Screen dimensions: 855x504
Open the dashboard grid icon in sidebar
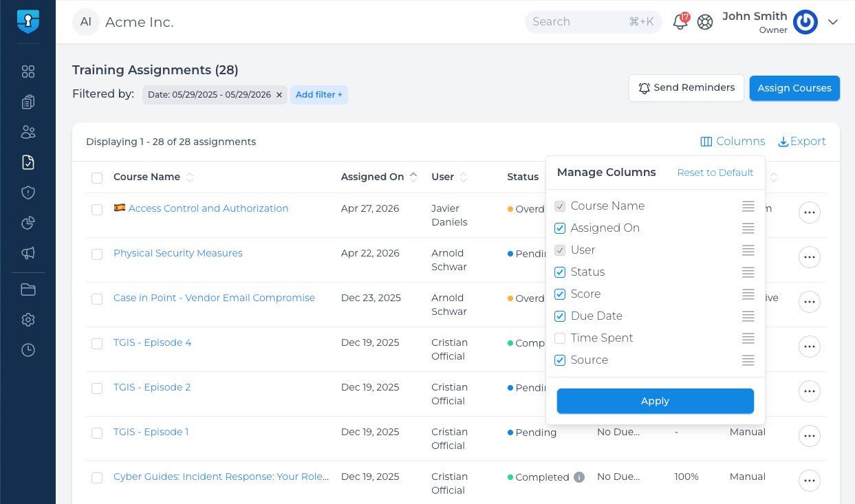tap(28, 72)
